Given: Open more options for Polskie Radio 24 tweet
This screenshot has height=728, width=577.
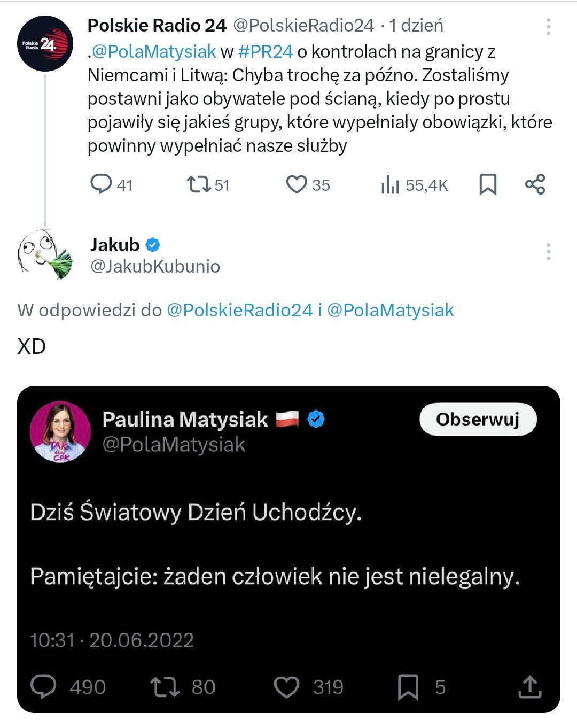Looking at the screenshot, I should click(x=549, y=27).
